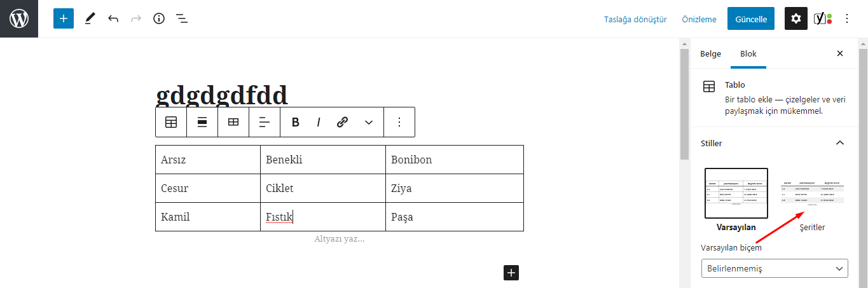Open the block more options menu

[x=399, y=122]
